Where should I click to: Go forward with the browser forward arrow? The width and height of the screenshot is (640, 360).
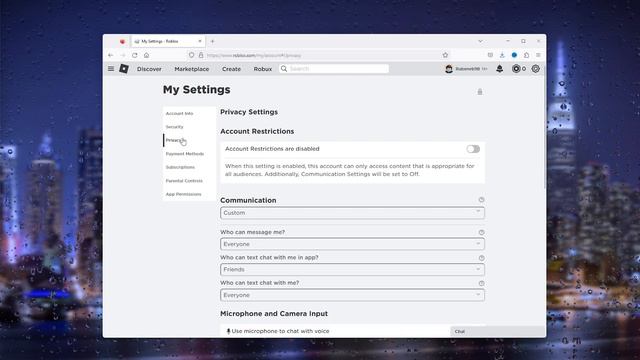coord(122,55)
